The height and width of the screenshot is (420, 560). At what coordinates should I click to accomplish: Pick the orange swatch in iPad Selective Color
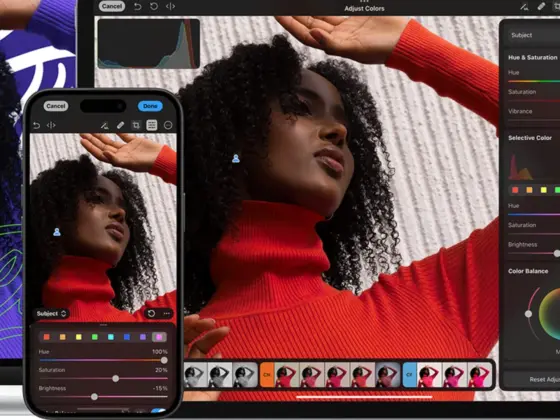point(529,190)
